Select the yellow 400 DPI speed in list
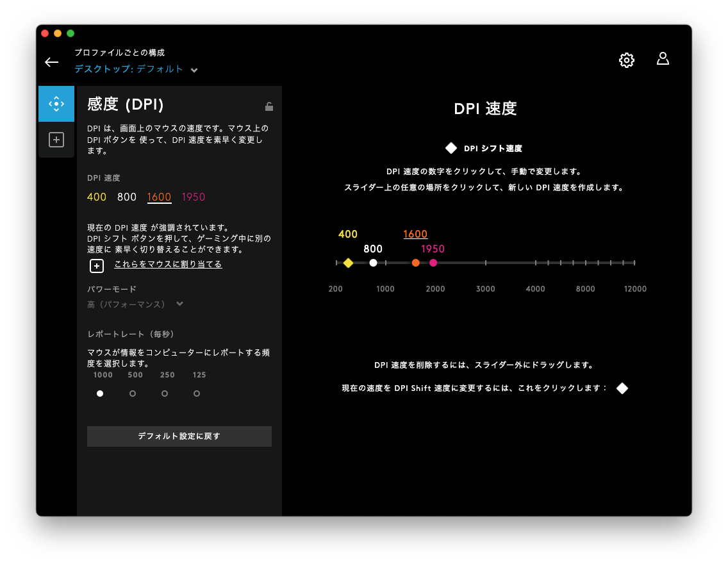728x564 pixels. coord(97,197)
